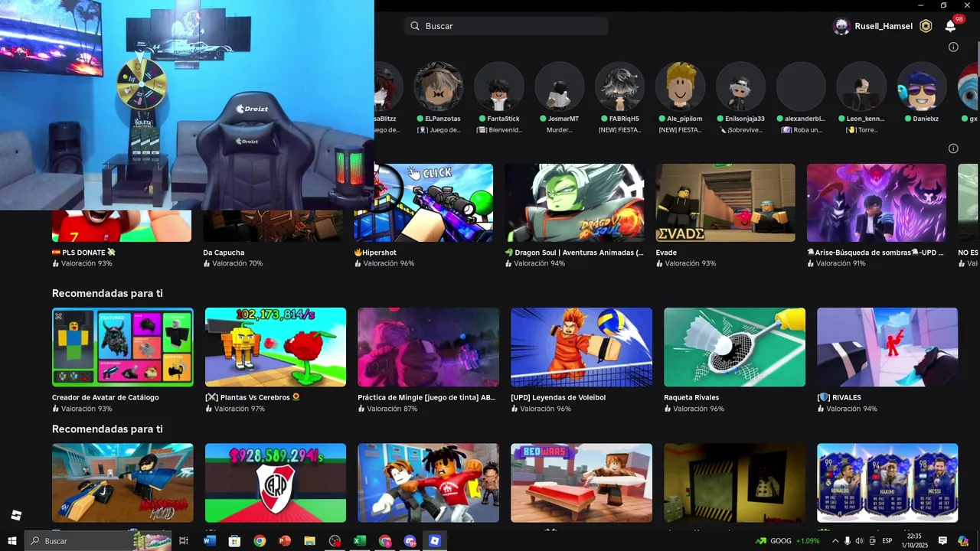Switch ESP keyboard language indicator
980x551 pixels.
887,541
